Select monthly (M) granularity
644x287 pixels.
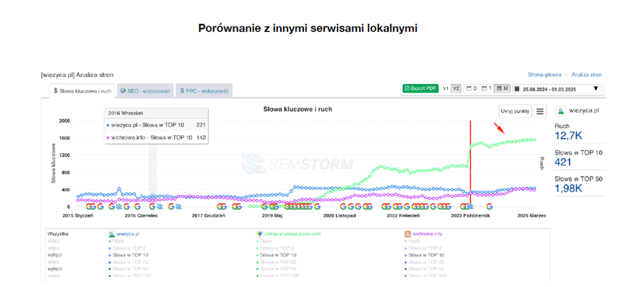pos(502,88)
